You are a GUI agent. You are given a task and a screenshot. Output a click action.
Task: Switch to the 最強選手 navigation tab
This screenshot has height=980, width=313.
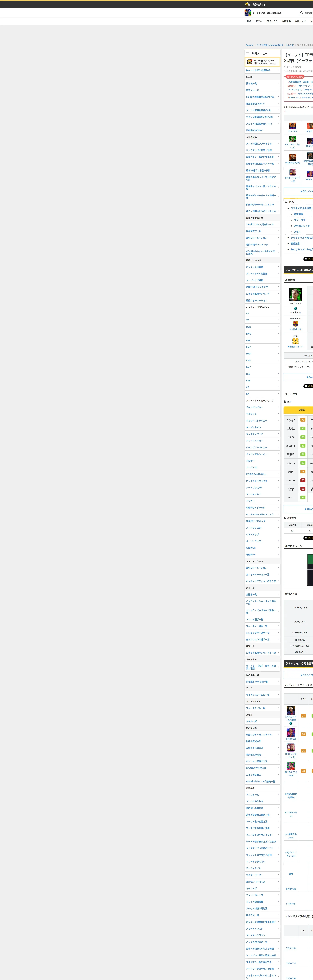coord(286,21)
